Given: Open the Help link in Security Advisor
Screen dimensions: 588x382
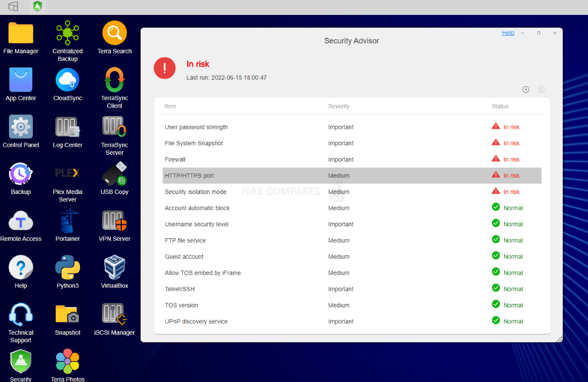Looking at the screenshot, I should (x=508, y=33).
